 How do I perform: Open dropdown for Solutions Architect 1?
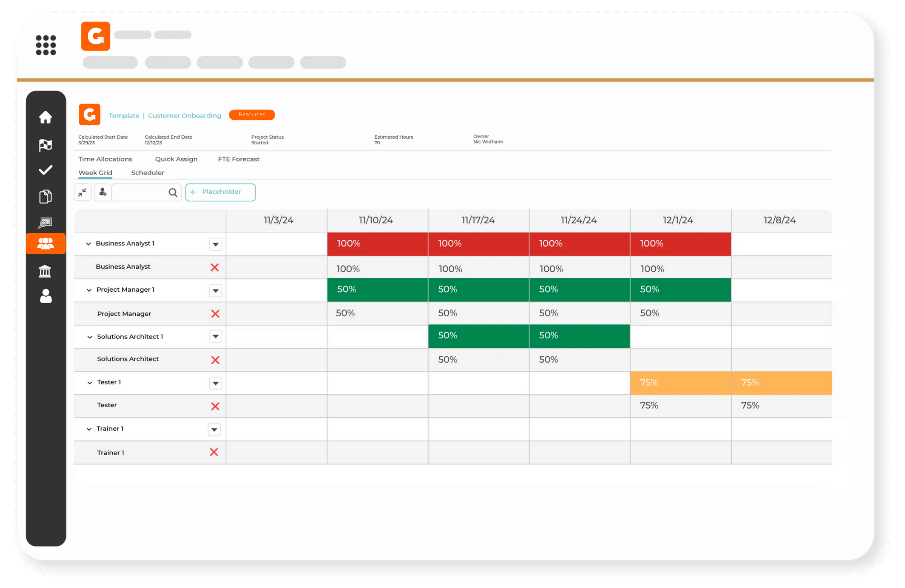click(215, 337)
